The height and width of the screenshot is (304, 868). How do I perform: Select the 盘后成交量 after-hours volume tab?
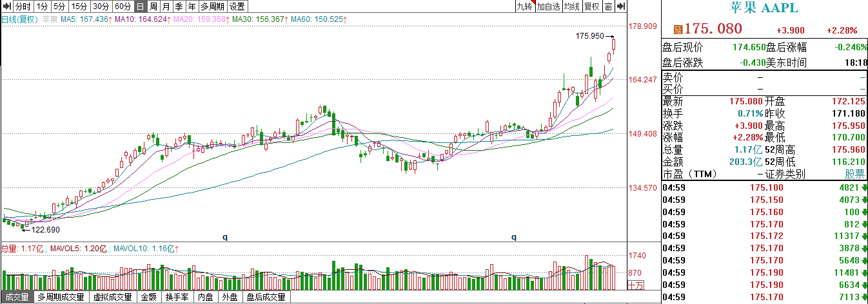[x=265, y=298]
